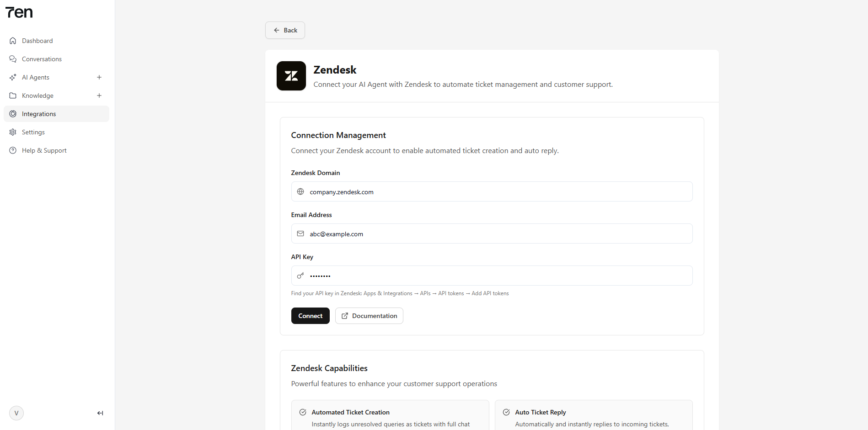Go to Conversations in the sidebar
Screen dimensions: 868x430
(x=42, y=59)
